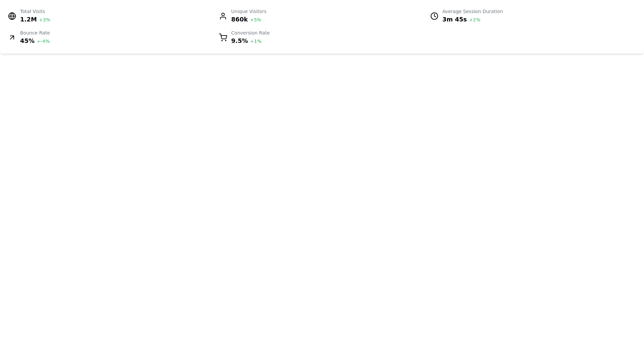Image resolution: width=644 pixels, height=362 pixels.
Task: Click the 9.5% conversion rate value
Action: [239, 41]
